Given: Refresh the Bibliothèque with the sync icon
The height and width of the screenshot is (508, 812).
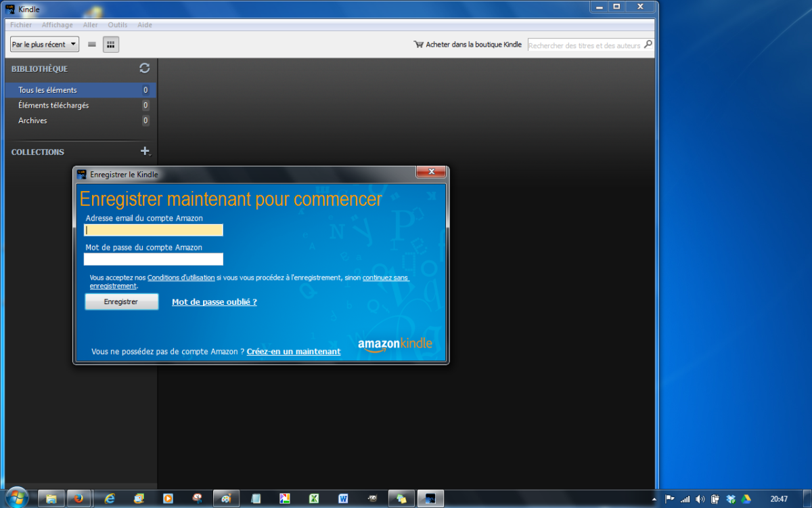Looking at the screenshot, I should tap(145, 68).
